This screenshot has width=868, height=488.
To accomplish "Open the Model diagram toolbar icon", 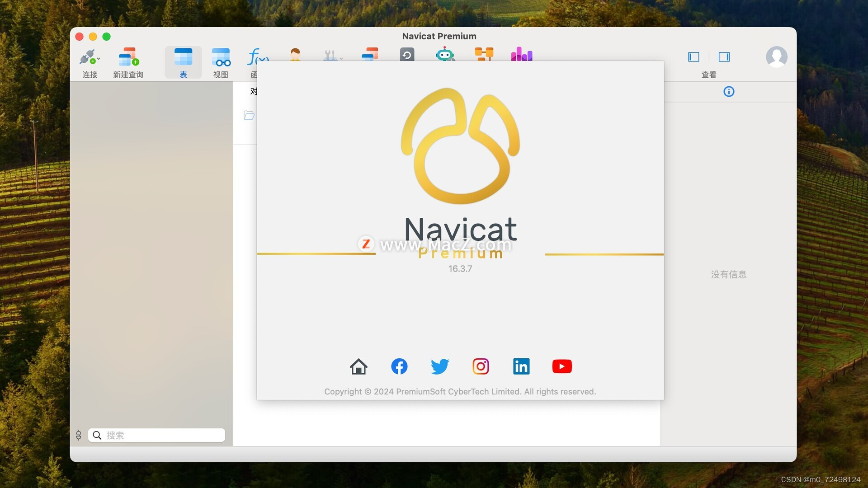I will (484, 54).
